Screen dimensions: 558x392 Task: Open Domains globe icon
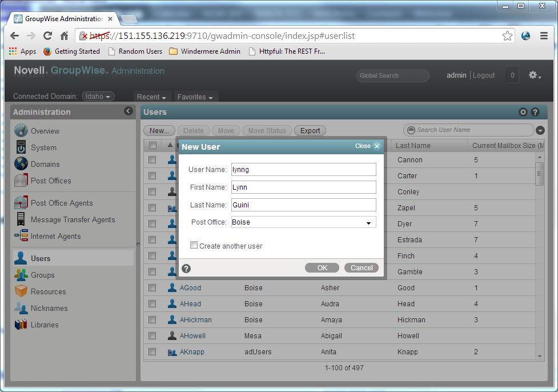tap(21, 164)
